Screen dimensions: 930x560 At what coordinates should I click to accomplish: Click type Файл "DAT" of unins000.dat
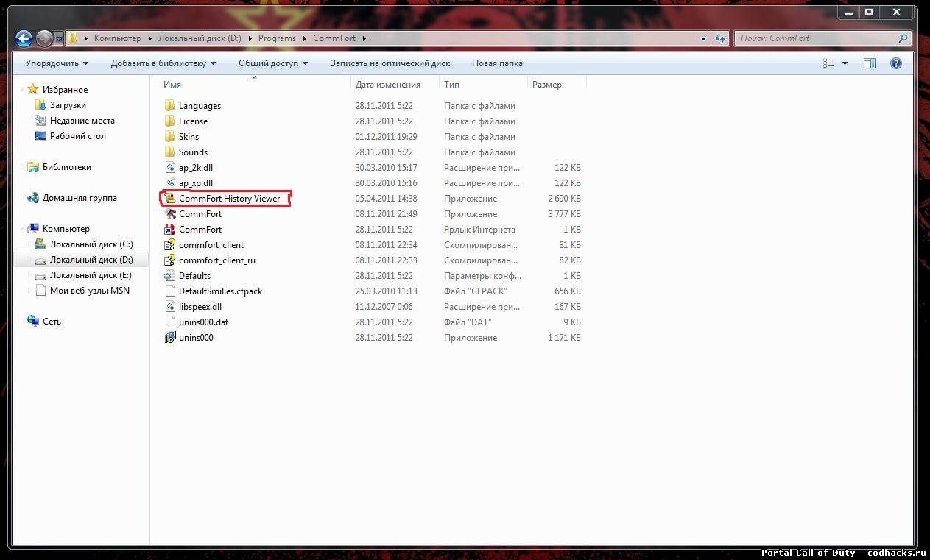pyautogui.click(x=468, y=322)
